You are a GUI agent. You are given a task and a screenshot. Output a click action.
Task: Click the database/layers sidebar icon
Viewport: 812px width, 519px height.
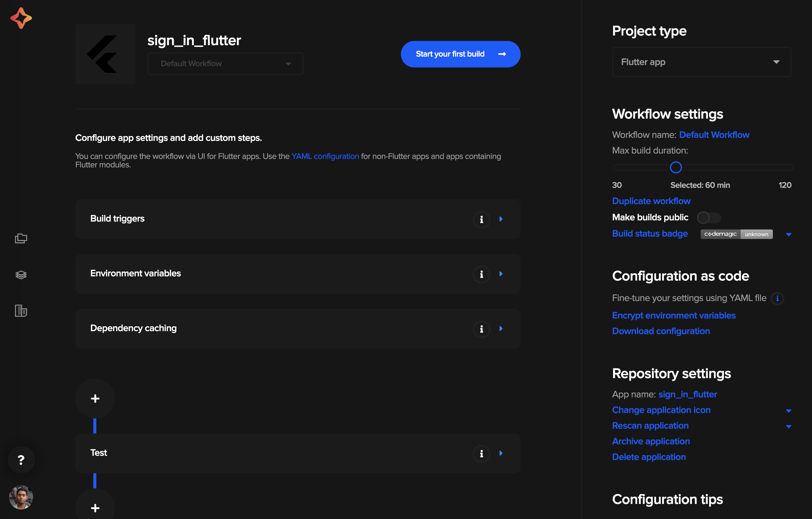point(21,274)
